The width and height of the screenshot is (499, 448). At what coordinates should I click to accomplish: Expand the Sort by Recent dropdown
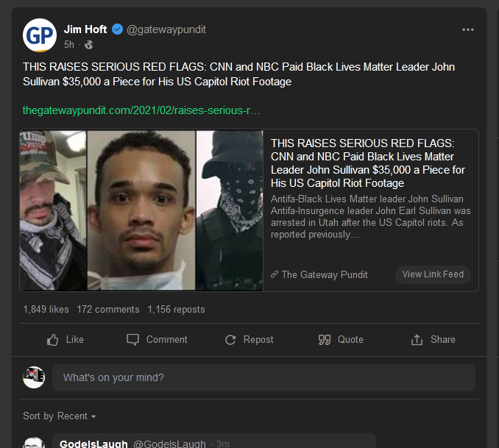pyautogui.click(x=60, y=416)
